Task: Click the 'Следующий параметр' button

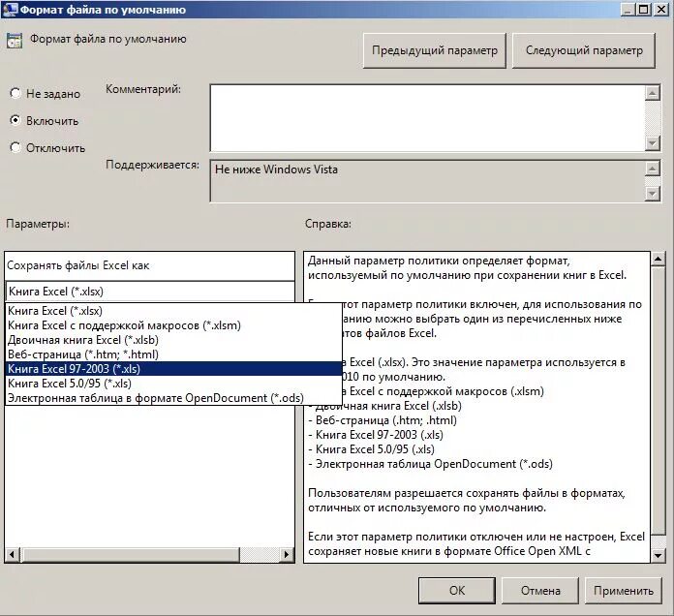Action: coord(584,50)
